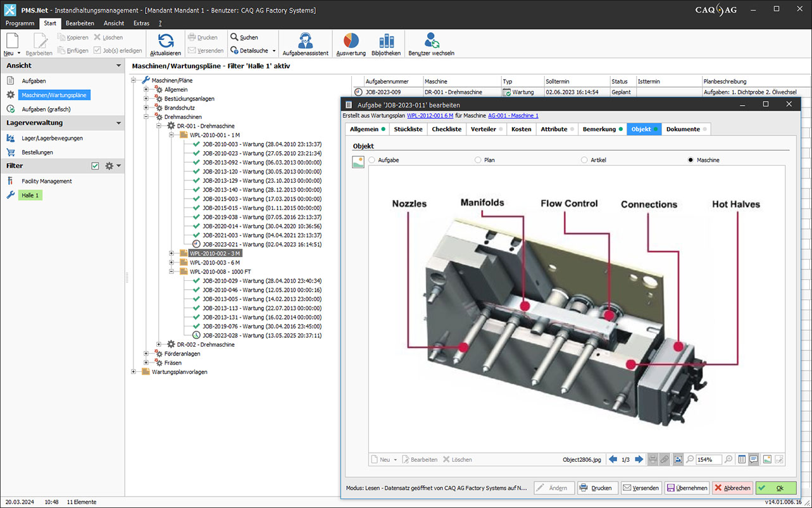Collapse DR-001 - Drehmaschine node

[x=159, y=126]
